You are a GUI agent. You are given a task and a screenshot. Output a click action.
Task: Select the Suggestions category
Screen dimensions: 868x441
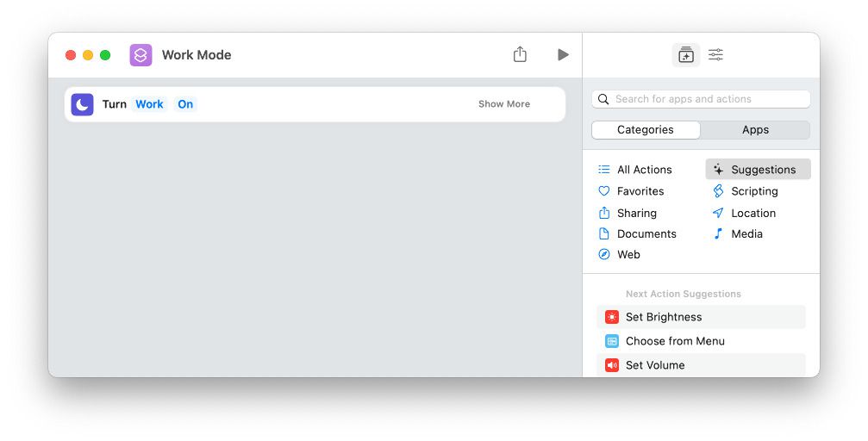(762, 170)
